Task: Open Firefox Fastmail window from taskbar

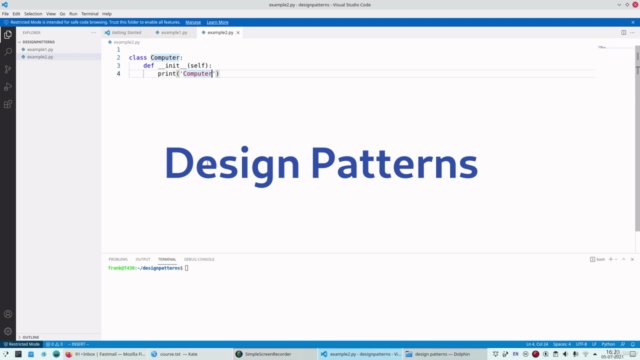Action: [x=105, y=354]
